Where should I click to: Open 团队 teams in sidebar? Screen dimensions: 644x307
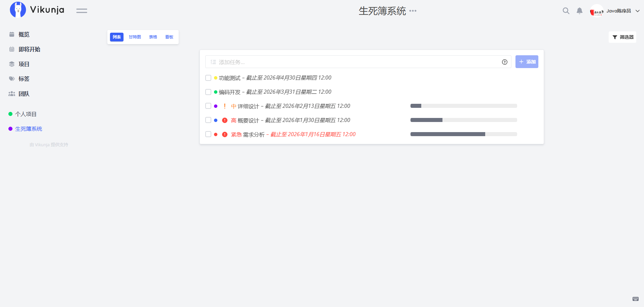click(24, 94)
